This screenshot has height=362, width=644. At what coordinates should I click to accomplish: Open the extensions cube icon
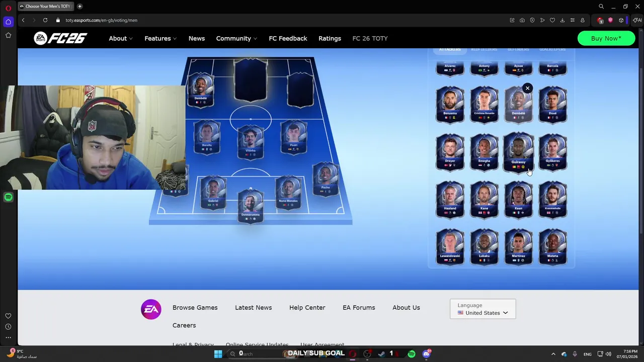tap(621, 20)
